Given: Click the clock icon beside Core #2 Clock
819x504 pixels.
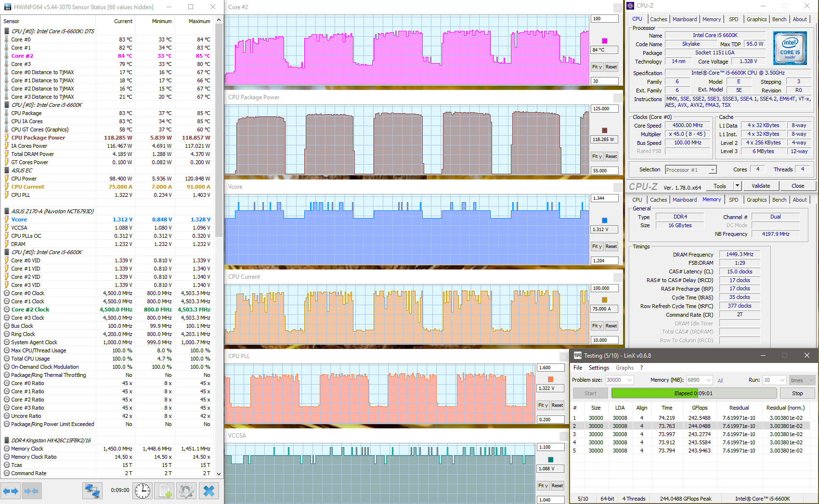Looking at the screenshot, I should (7, 310).
